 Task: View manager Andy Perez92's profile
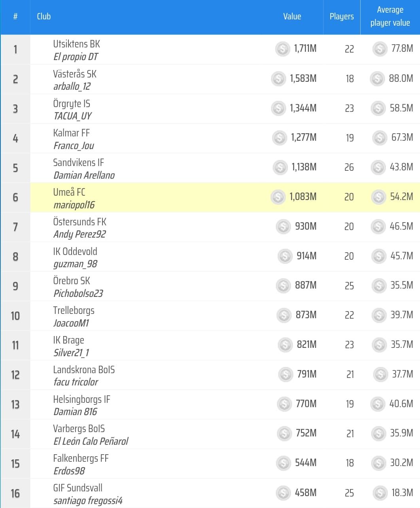(79, 234)
